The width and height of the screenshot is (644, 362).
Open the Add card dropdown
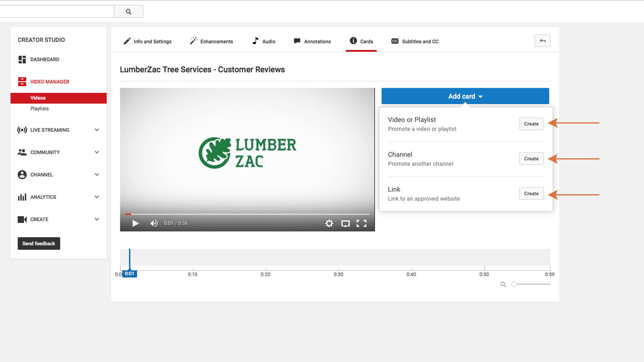click(465, 96)
